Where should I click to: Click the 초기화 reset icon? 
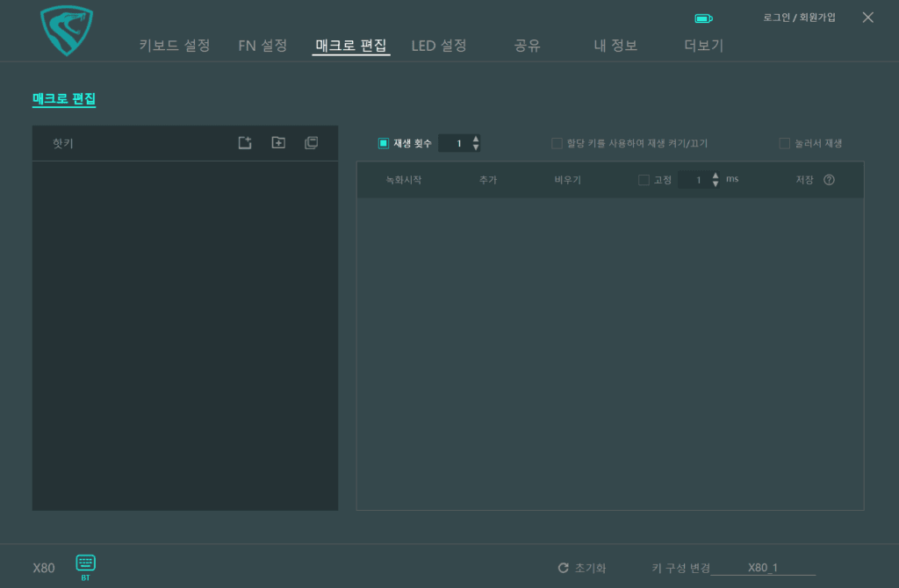point(563,568)
